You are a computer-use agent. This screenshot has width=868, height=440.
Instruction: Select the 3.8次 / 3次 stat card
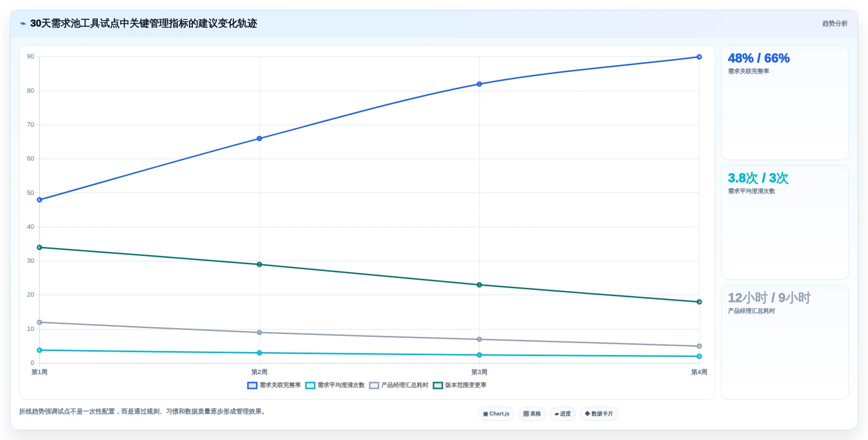(x=785, y=222)
